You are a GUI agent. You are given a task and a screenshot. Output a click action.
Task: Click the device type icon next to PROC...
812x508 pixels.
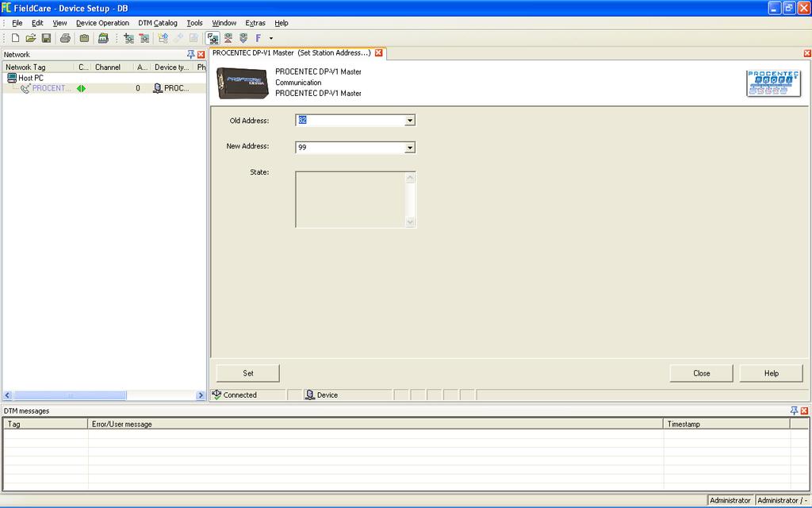tap(158, 88)
